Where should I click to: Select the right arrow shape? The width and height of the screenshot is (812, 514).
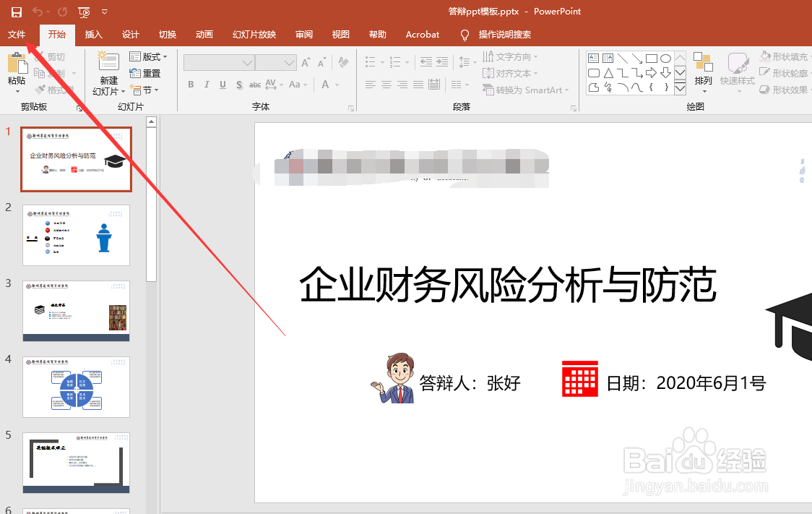click(652, 73)
